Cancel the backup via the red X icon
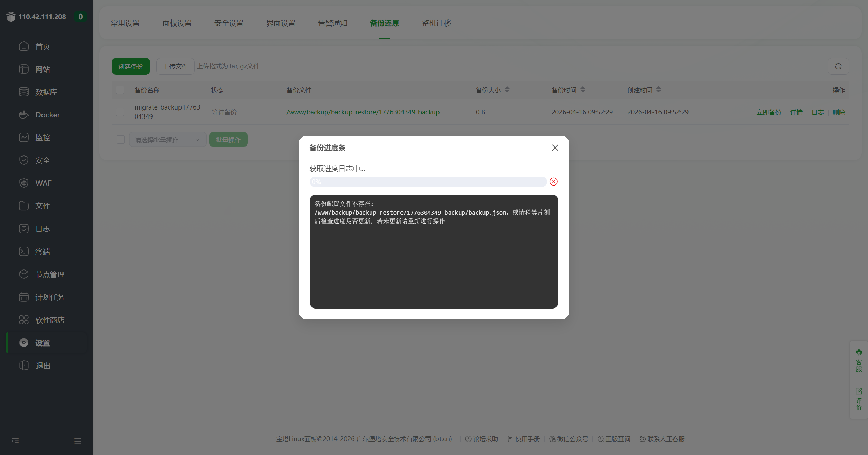The image size is (868, 455). pos(554,181)
